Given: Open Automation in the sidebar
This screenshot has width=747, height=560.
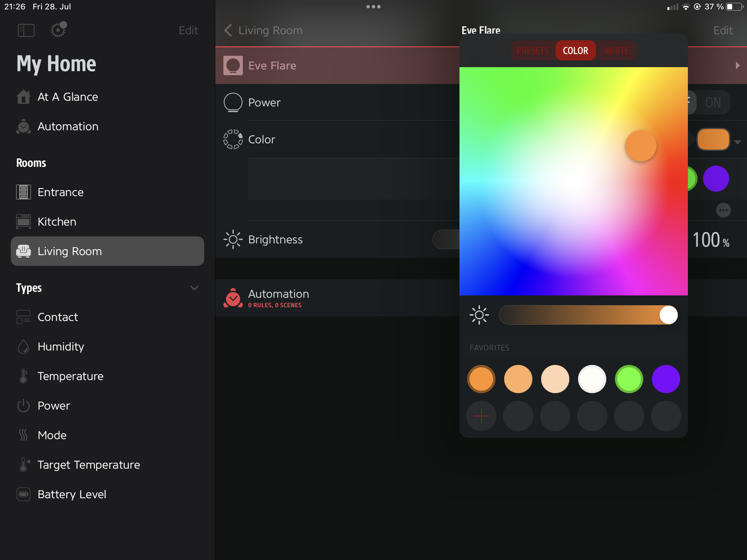Looking at the screenshot, I should tap(68, 126).
